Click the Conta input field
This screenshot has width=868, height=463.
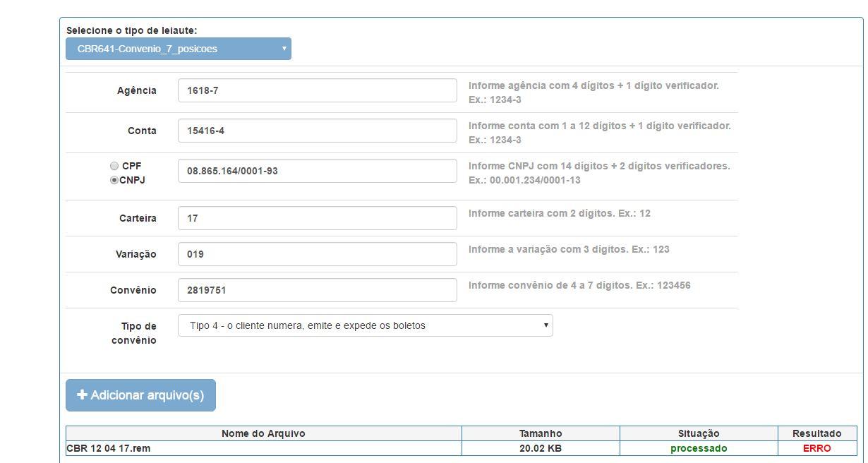click(318, 131)
